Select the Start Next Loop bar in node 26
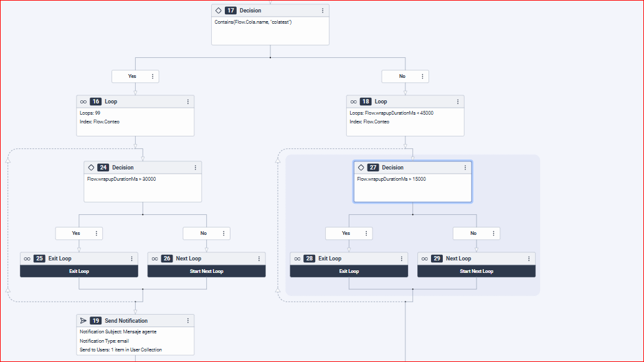 click(206, 271)
